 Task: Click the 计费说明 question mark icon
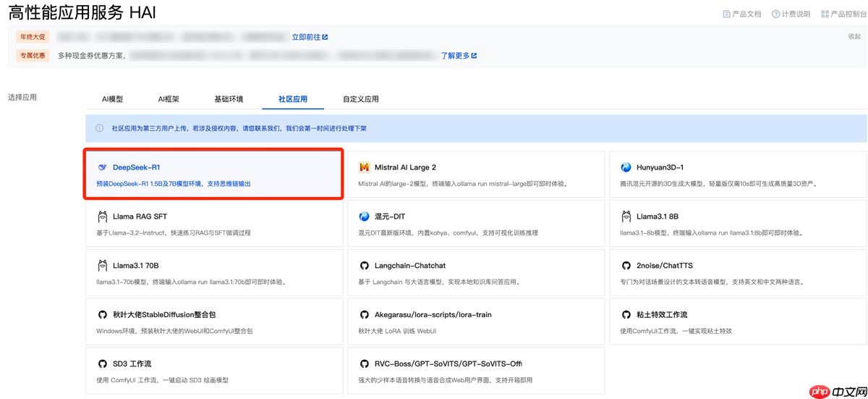(775, 14)
